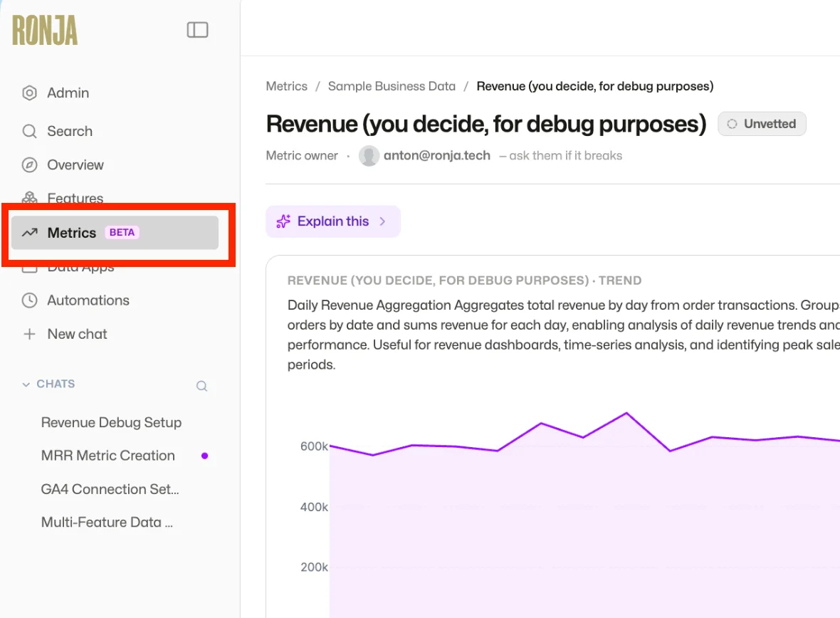Open the Revenue Debug Setup chat
Viewport: 840px width, 618px height.
(x=112, y=422)
